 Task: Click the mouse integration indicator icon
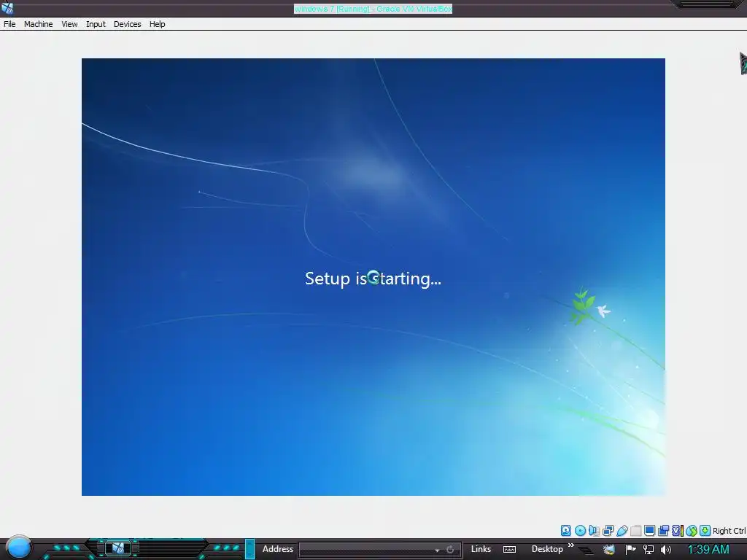click(x=692, y=531)
